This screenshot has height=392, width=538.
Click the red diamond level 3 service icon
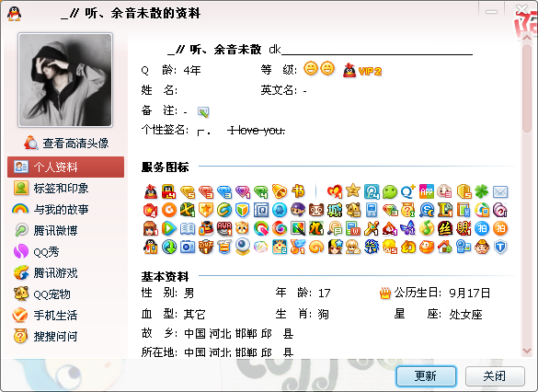pyautogui.click(x=206, y=191)
